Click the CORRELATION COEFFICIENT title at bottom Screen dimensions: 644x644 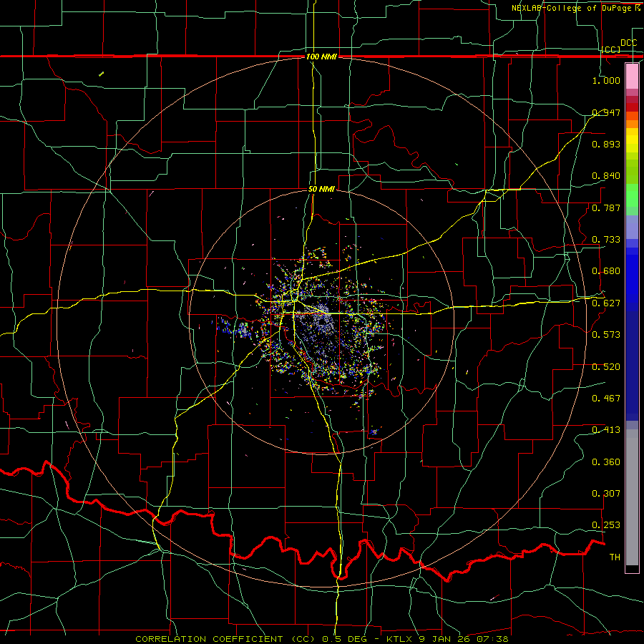[x=322, y=639]
